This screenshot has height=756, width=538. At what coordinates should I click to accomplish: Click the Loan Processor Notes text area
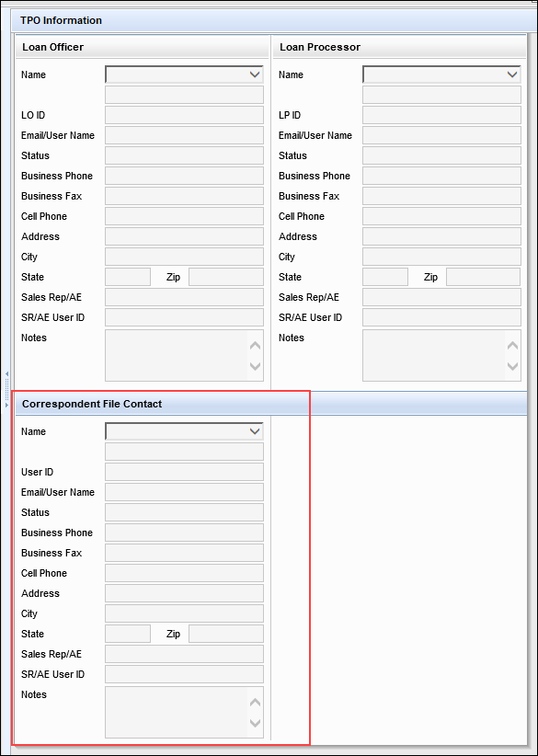click(434, 355)
